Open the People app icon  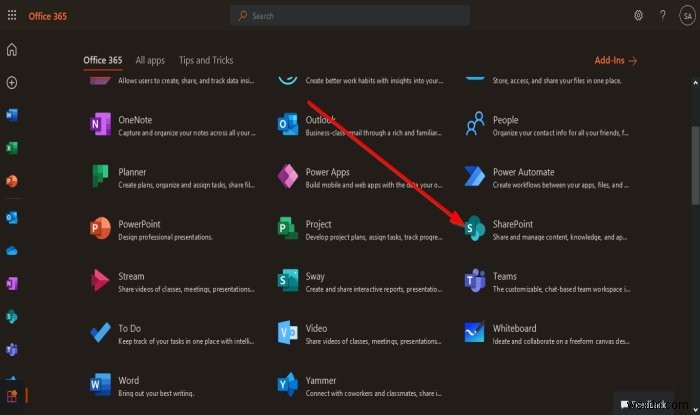click(475, 123)
